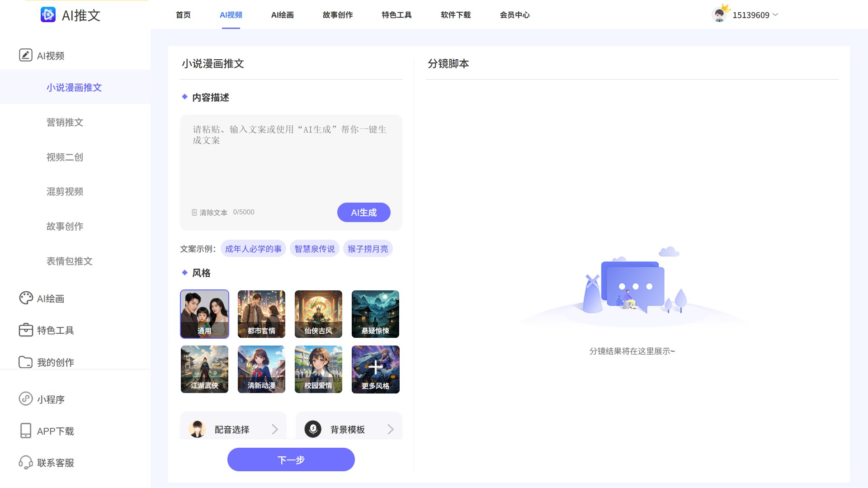Click the 联系客服 sidebar label

coord(56,463)
